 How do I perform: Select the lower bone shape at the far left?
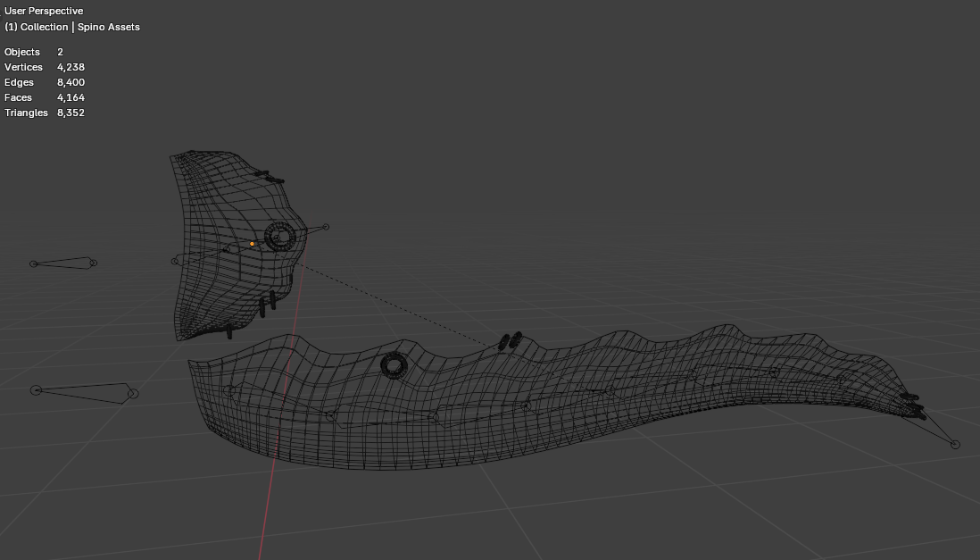pyautogui.click(x=84, y=392)
